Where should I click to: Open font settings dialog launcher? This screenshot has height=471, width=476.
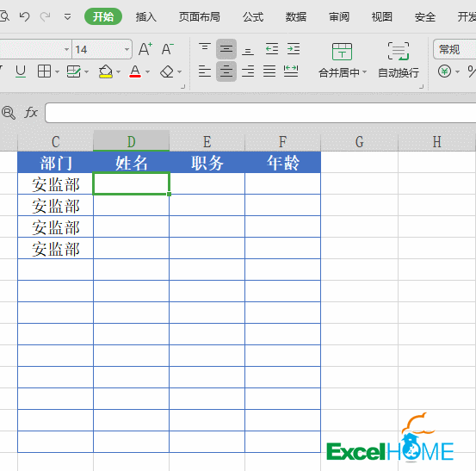coord(182,87)
